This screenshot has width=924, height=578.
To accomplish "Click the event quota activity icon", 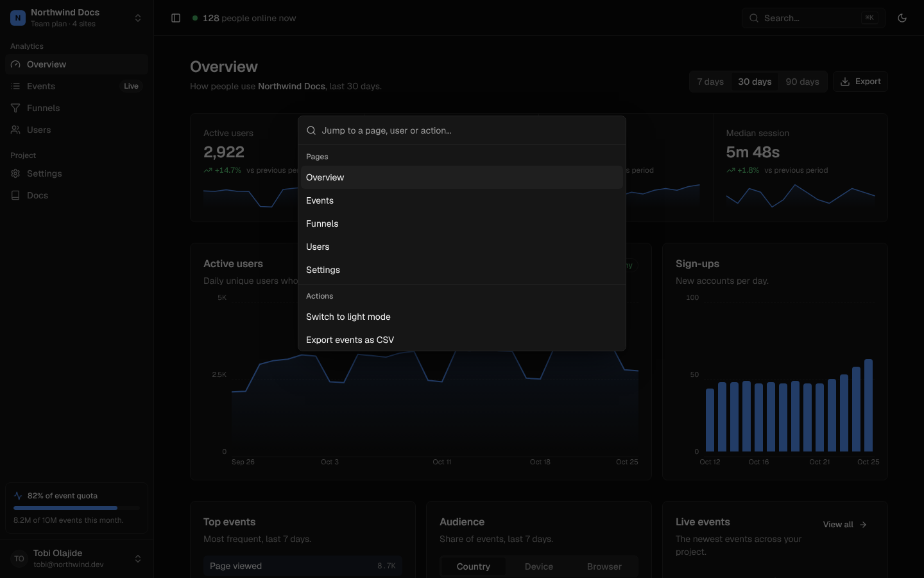I will pos(18,496).
